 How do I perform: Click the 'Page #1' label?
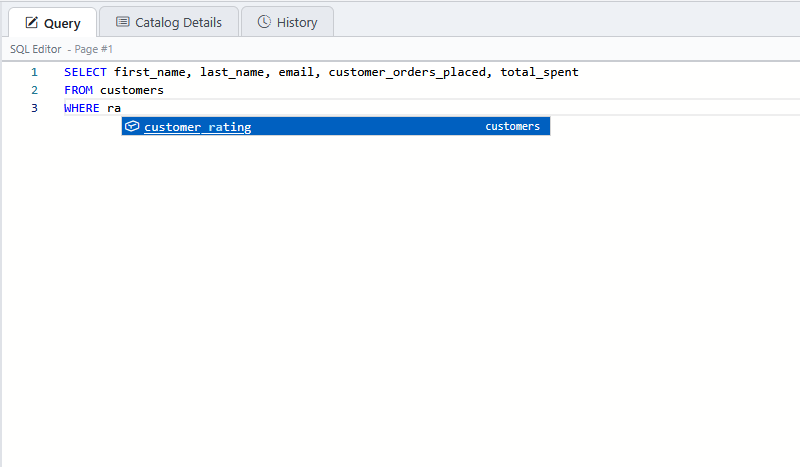click(x=93, y=49)
